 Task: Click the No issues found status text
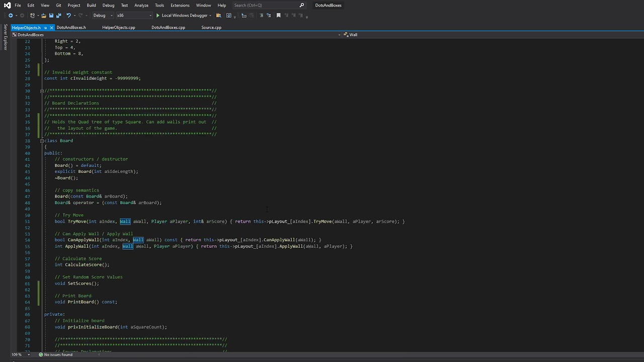coord(58,355)
